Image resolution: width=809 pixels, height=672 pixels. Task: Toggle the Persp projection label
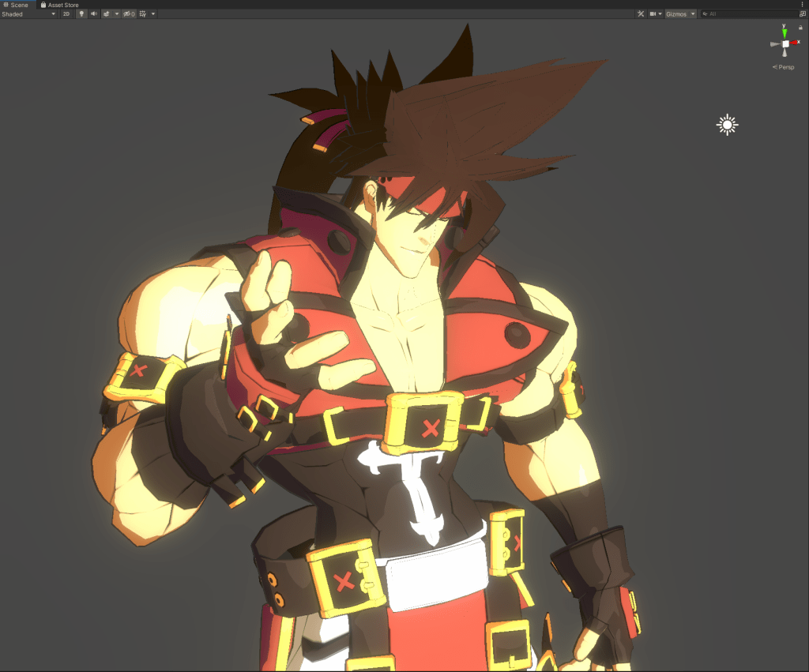coord(784,67)
